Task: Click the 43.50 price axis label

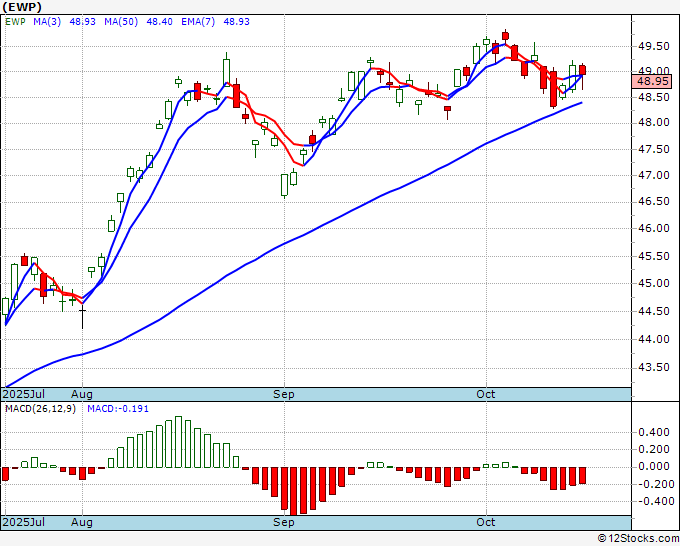Action: pos(654,368)
